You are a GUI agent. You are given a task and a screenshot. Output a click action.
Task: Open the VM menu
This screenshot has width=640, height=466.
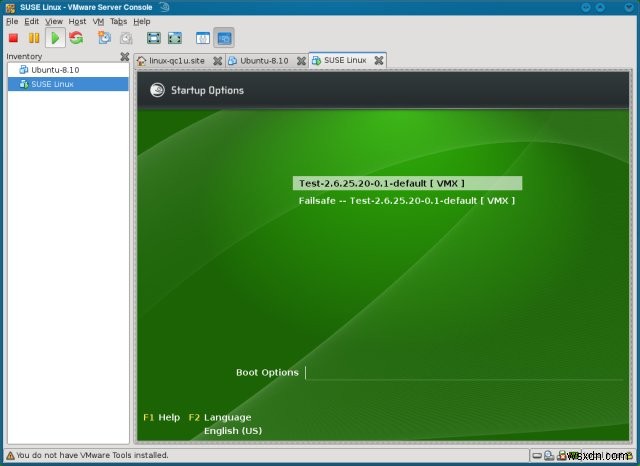98,21
